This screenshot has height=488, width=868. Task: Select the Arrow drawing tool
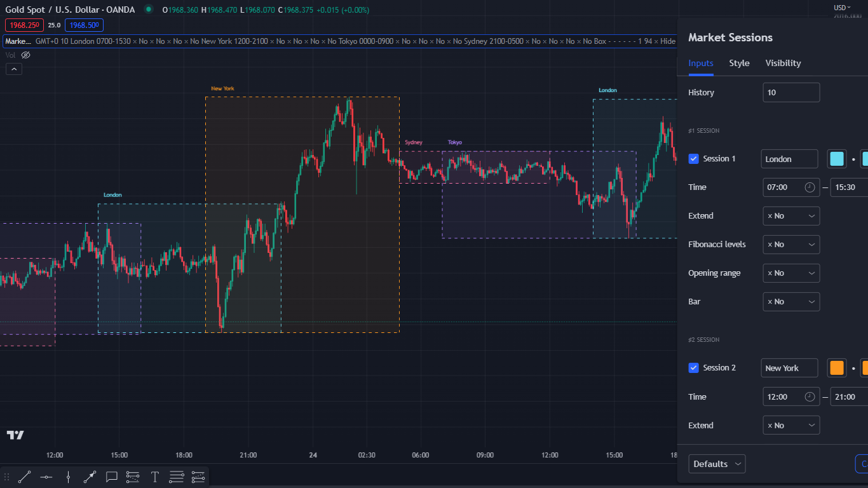[x=90, y=477]
